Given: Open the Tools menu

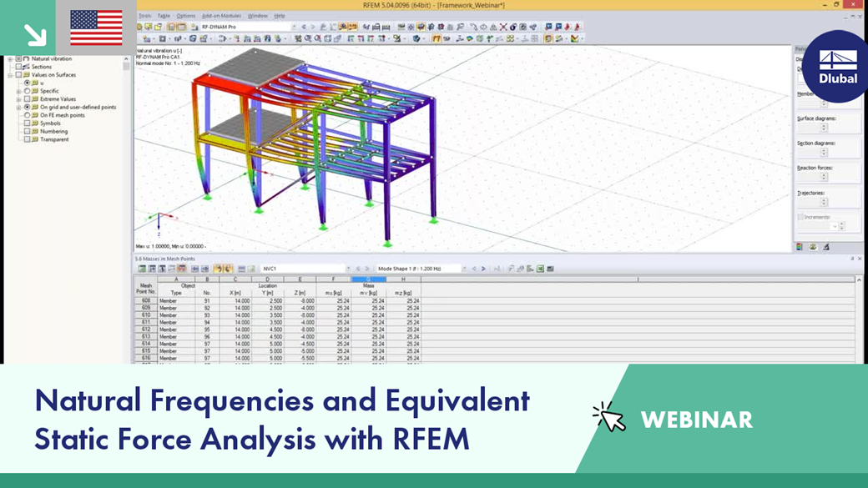Looking at the screenshot, I should tap(144, 16).
